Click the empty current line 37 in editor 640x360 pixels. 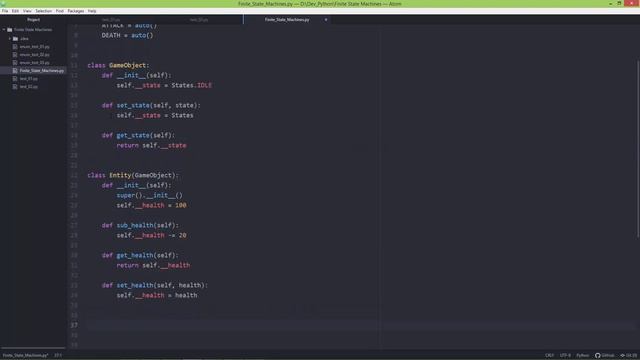[x=361, y=325]
